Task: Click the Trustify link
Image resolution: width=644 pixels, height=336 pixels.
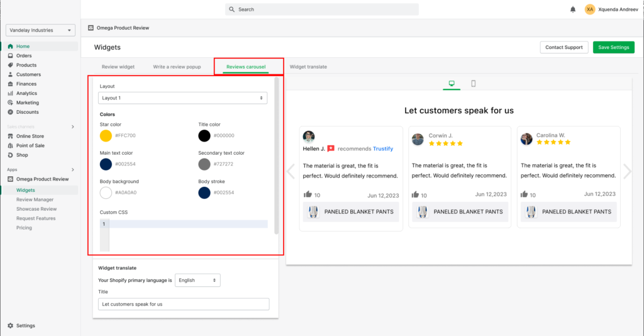Action: point(383,148)
